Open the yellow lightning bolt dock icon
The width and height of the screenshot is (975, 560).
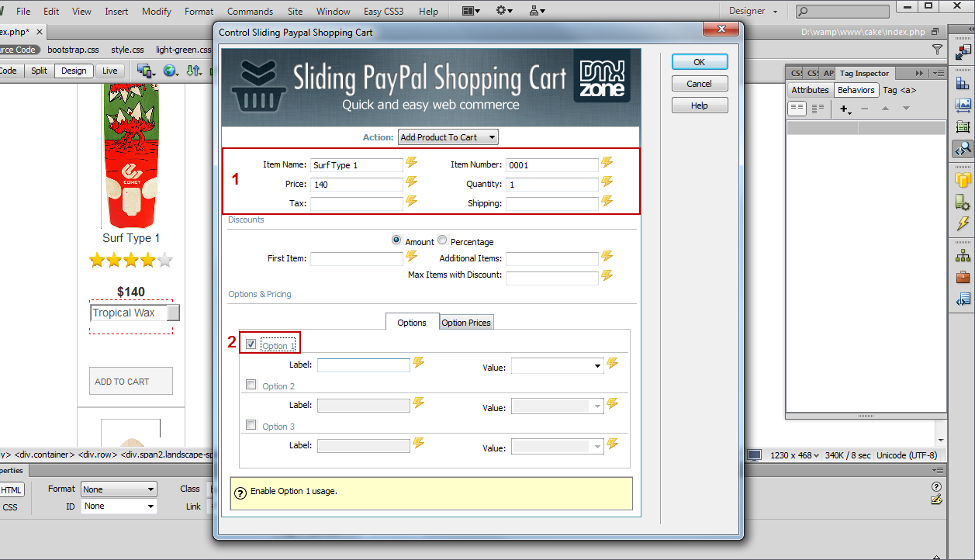tap(963, 223)
